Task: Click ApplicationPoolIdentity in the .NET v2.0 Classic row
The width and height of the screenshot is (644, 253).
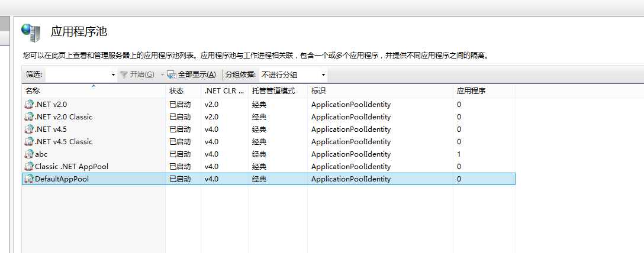Action: point(351,117)
